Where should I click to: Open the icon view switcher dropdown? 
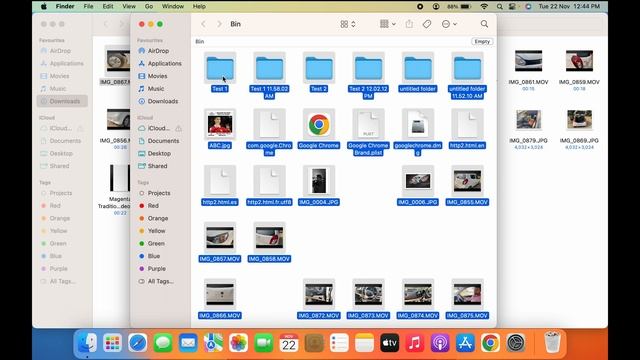point(348,24)
